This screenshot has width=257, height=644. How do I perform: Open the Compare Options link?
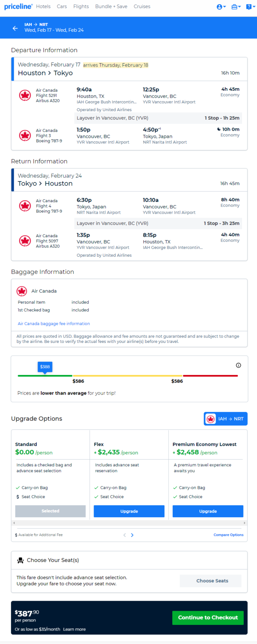pyautogui.click(x=228, y=535)
